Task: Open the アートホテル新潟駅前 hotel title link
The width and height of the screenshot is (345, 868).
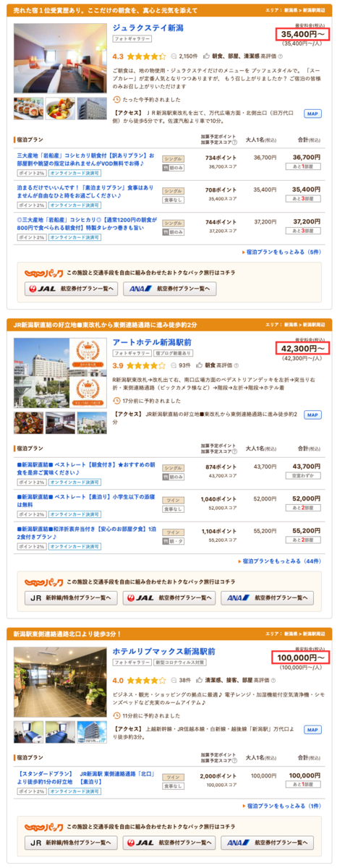Action: pyautogui.click(x=151, y=342)
